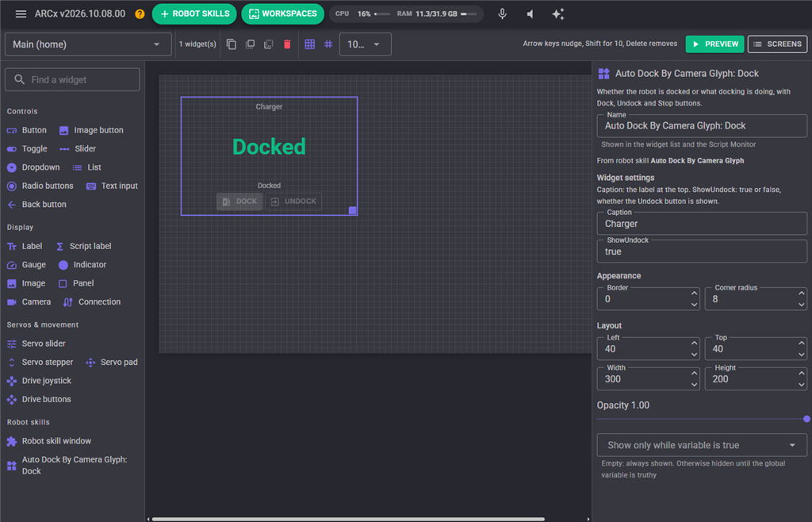The width and height of the screenshot is (812, 522).
Task: Open the grid size dropdown showing 10
Action: (365, 44)
